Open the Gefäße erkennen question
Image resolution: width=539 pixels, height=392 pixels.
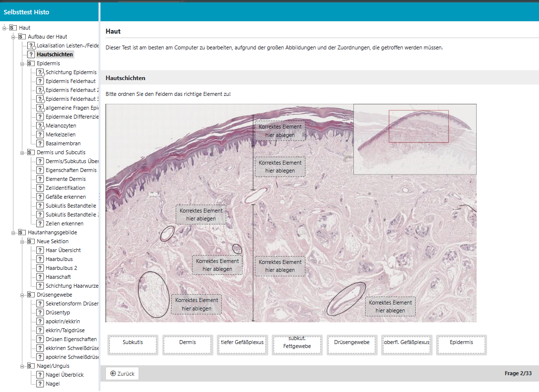click(65, 197)
